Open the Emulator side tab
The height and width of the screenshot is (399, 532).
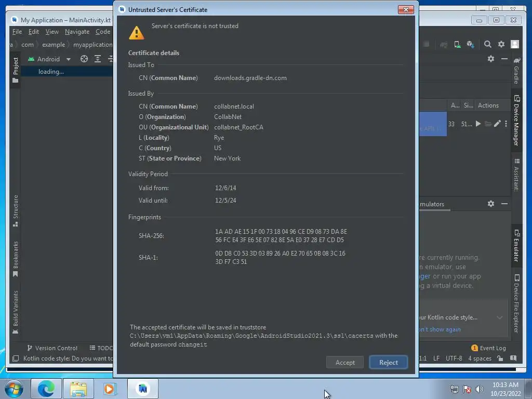516,246
